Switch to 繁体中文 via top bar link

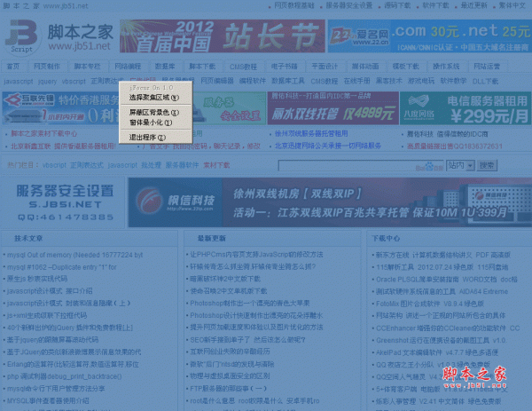(512, 5)
